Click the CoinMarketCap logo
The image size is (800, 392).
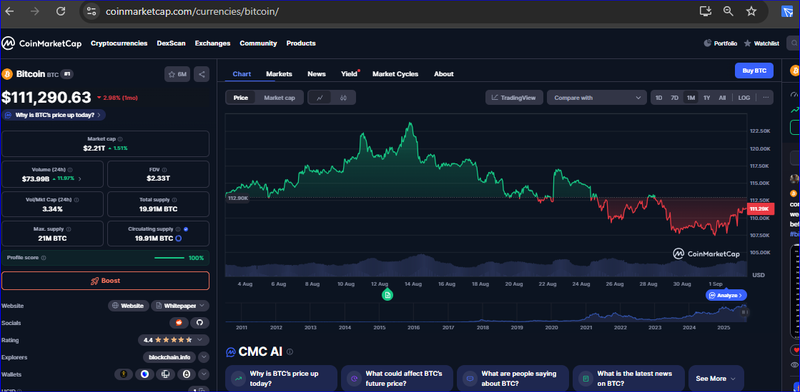pyautogui.click(x=41, y=43)
